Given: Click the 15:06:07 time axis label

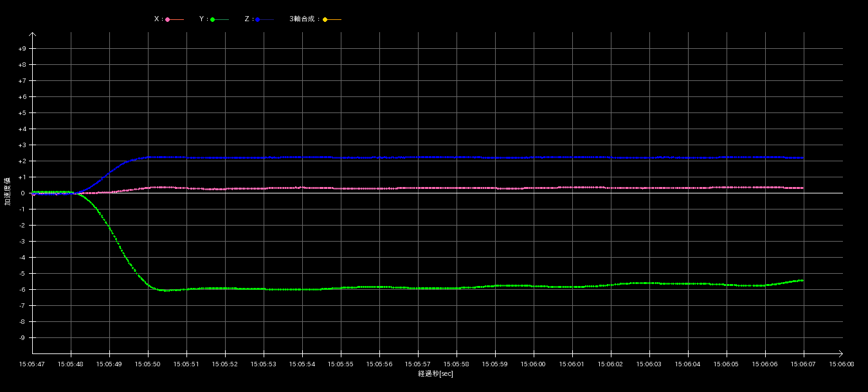Looking at the screenshot, I should point(804,364).
